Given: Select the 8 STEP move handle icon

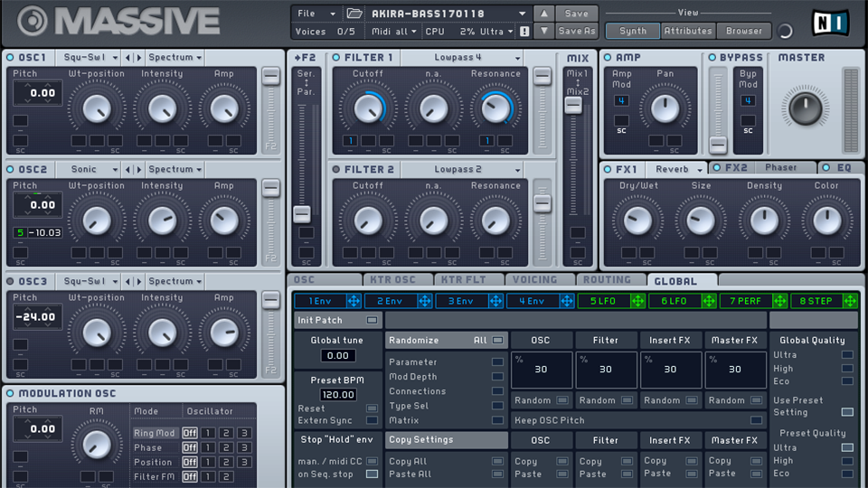Looking at the screenshot, I should [850, 301].
